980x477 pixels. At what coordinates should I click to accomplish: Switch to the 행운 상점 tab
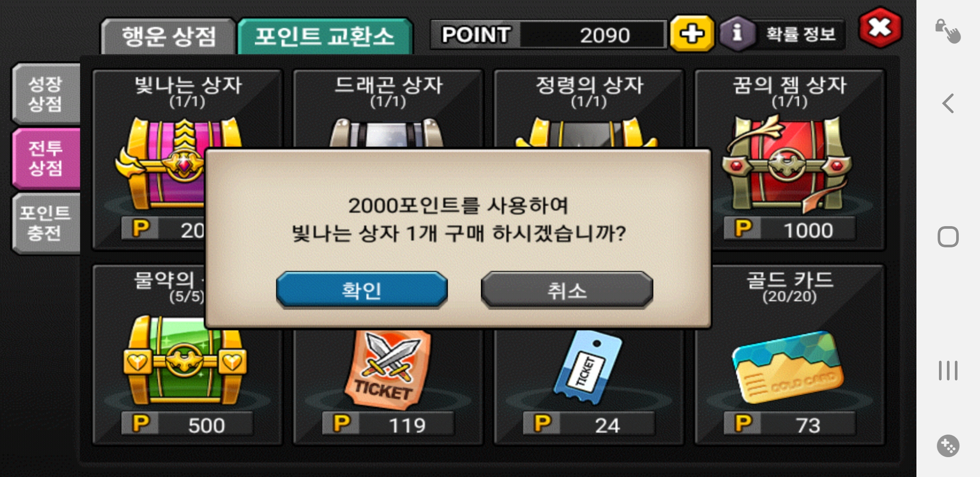pos(168,36)
